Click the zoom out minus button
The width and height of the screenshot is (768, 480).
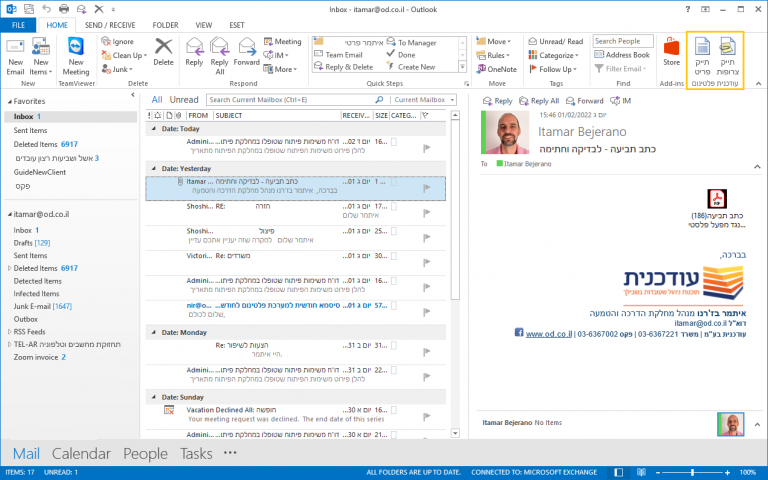click(x=658, y=473)
